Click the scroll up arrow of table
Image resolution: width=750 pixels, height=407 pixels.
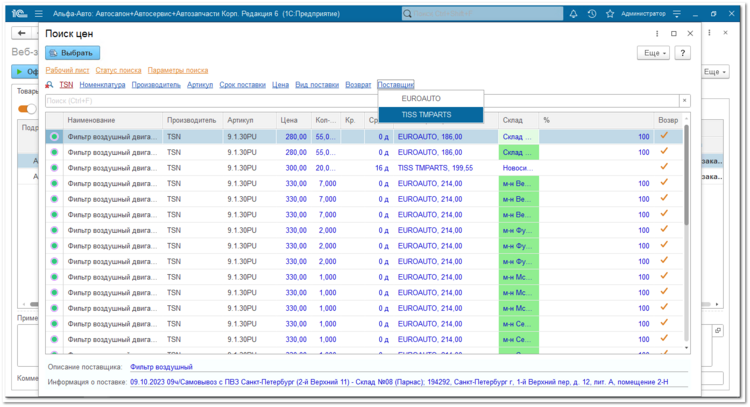(686, 118)
